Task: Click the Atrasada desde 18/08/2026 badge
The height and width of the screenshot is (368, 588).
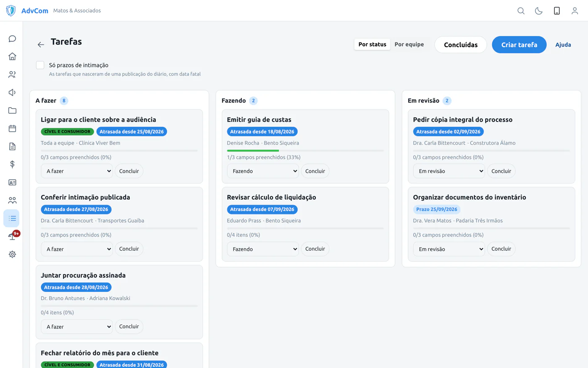Action: click(262, 132)
